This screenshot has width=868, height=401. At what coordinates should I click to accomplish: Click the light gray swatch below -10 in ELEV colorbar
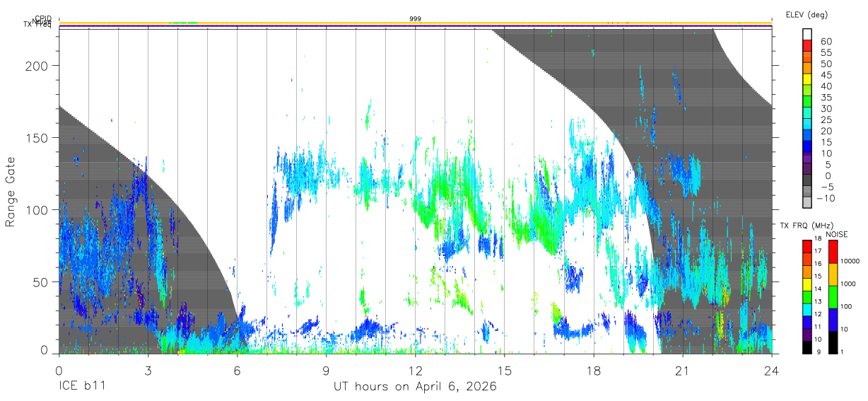coord(808,203)
